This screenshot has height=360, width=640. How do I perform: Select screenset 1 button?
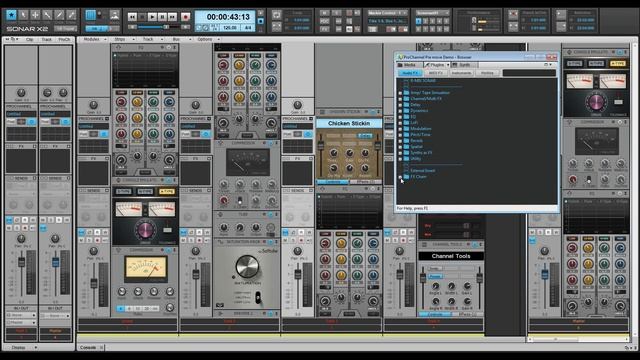coord(418,21)
